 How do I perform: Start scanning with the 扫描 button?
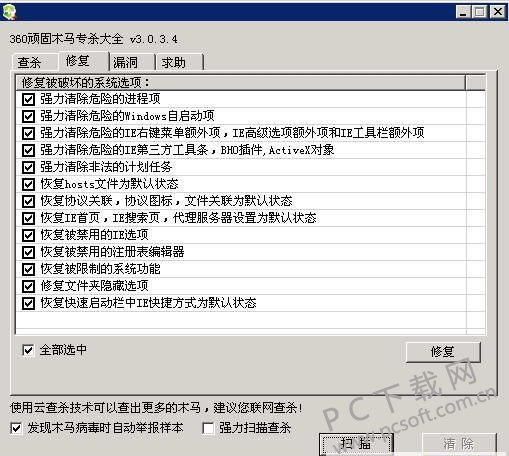tap(356, 444)
